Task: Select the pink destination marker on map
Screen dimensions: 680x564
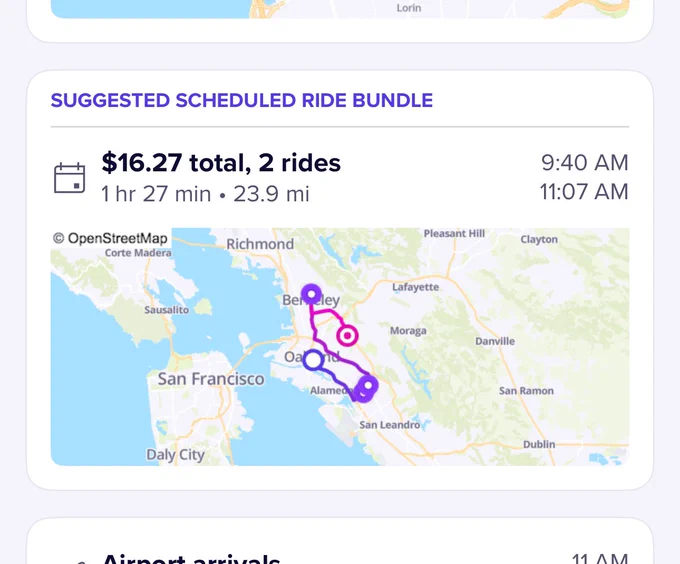Action: pyautogui.click(x=347, y=336)
